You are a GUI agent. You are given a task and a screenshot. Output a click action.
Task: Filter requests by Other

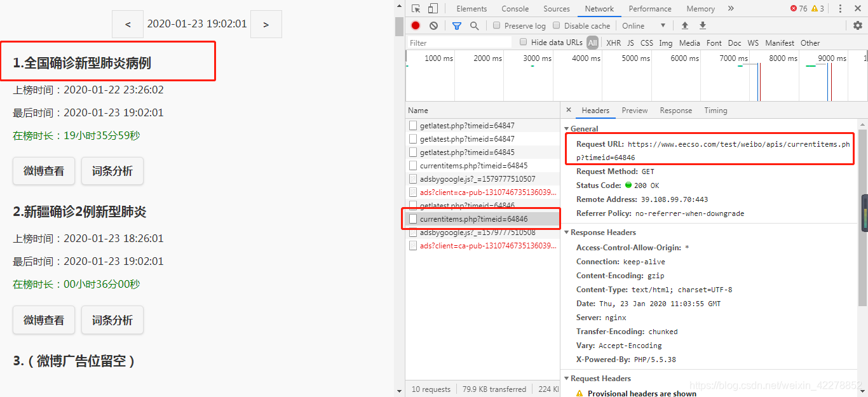(x=810, y=43)
